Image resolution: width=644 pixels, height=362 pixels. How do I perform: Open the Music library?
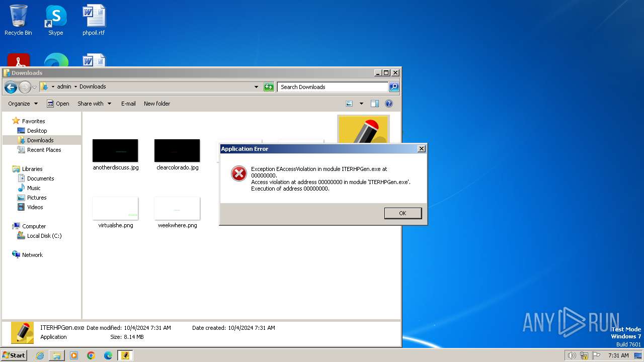click(34, 188)
